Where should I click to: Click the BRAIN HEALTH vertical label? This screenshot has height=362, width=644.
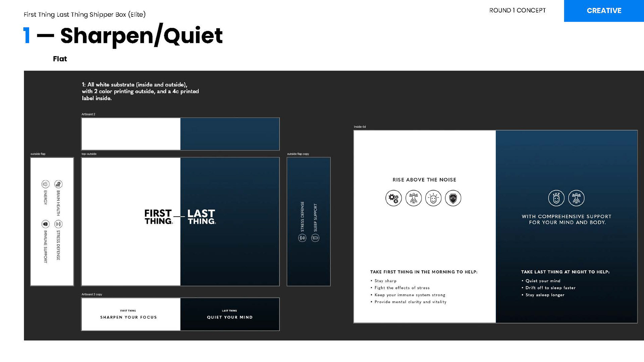pos(58,203)
